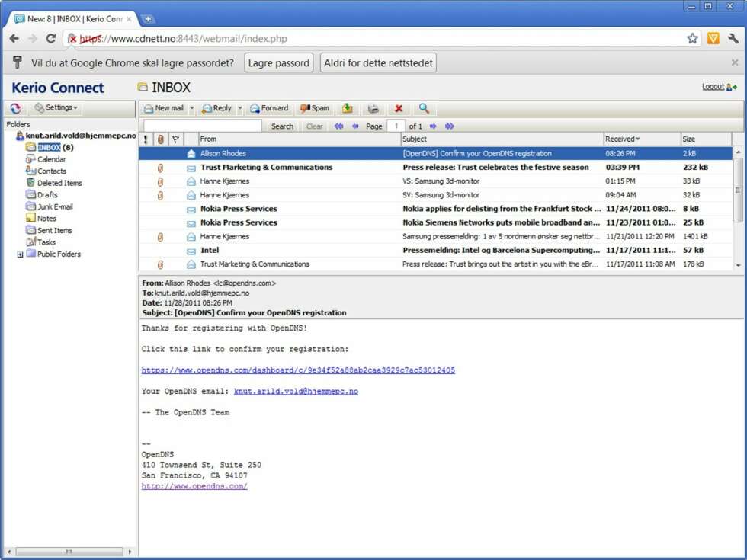Click the message list scrollbar down arrow

[738, 266]
